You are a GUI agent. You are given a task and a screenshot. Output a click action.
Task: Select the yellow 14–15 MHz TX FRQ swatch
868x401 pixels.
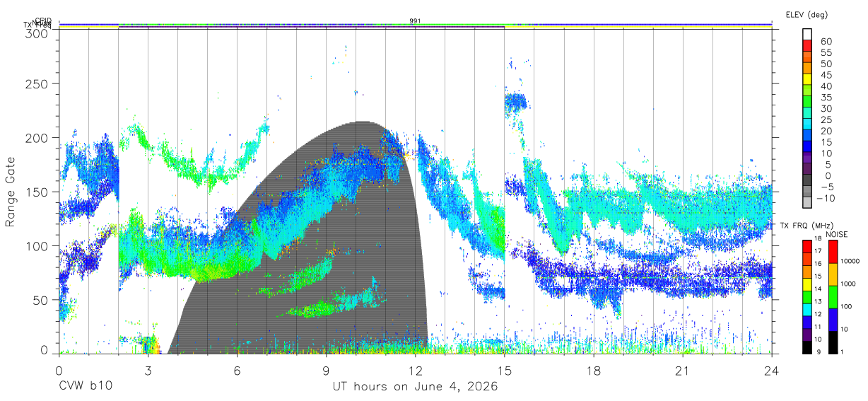pos(807,284)
